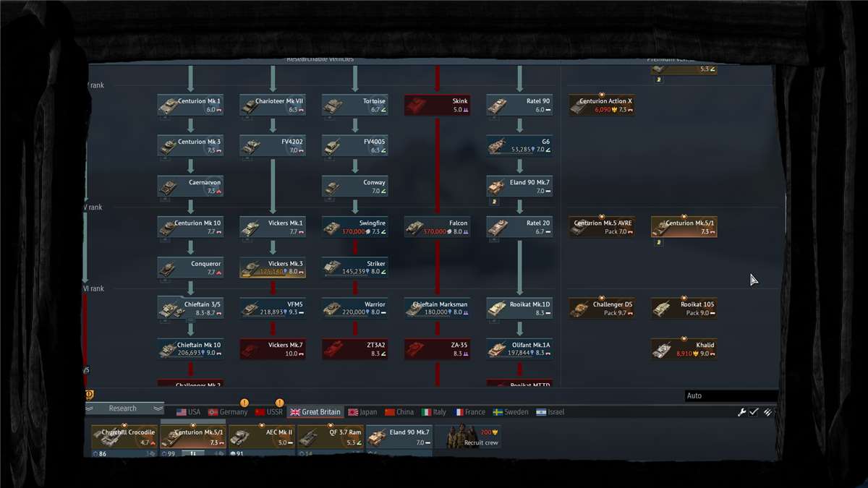Viewport: 868px width, 488px height.
Task: Select the Centurion Mk 1 vehicle card
Action: coord(190,106)
